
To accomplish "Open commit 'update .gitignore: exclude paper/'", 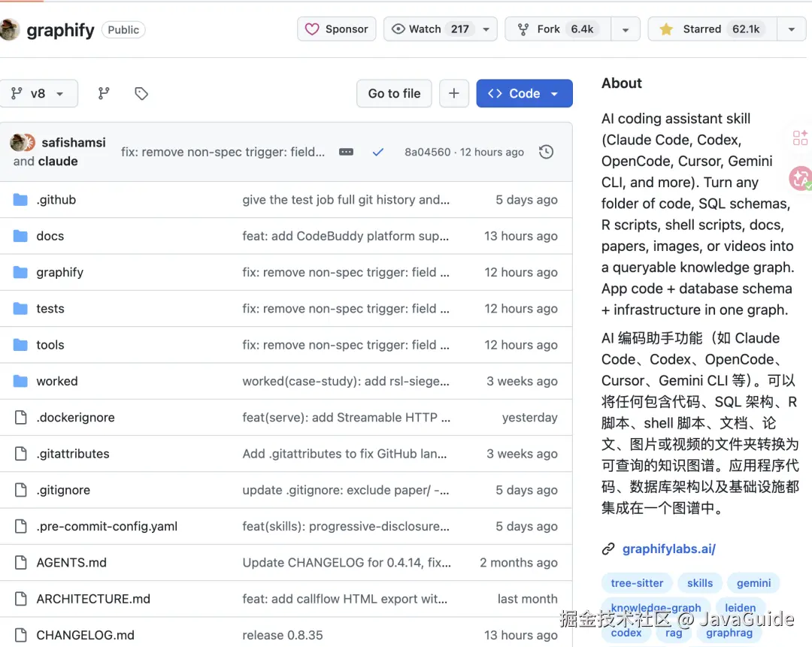I will click(346, 490).
